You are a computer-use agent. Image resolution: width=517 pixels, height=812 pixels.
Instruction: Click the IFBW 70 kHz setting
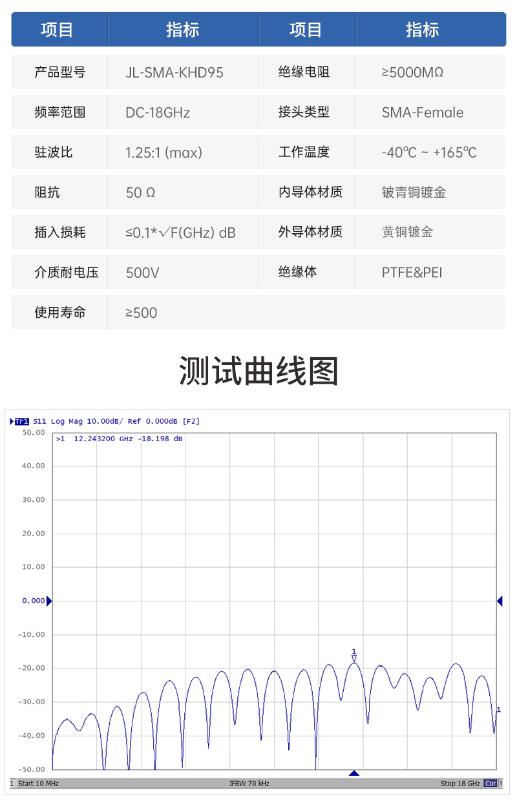pyautogui.click(x=249, y=784)
